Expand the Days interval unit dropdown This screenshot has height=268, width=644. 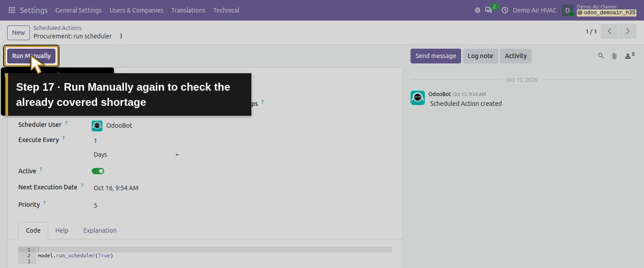click(x=136, y=155)
